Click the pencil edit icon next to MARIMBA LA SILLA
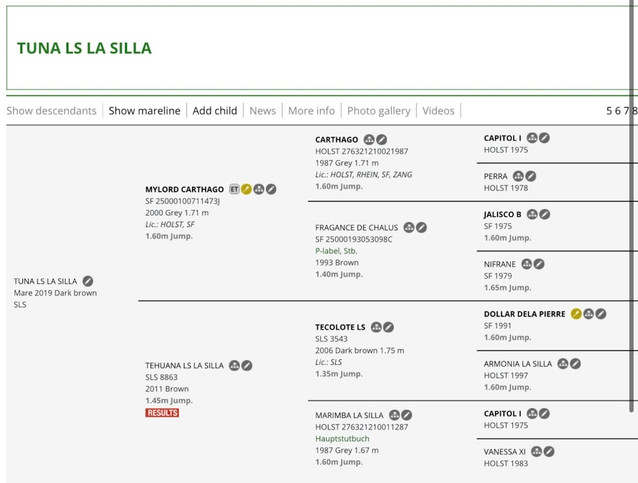The width and height of the screenshot is (638, 483). tap(407, 414)
